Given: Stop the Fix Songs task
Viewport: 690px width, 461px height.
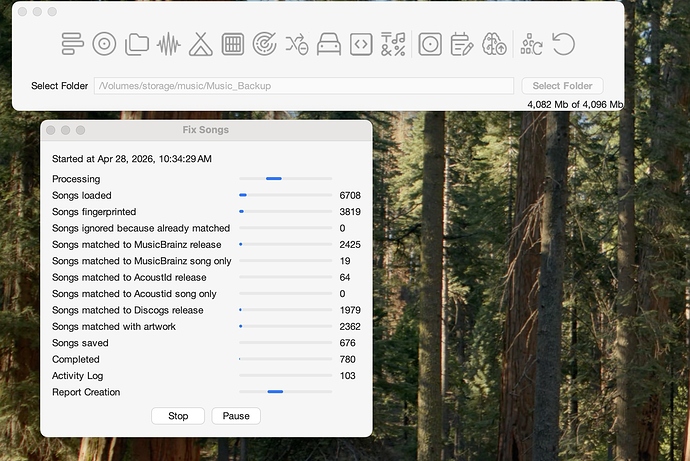Looking at the screenshot, I should [x=178, y=416].
